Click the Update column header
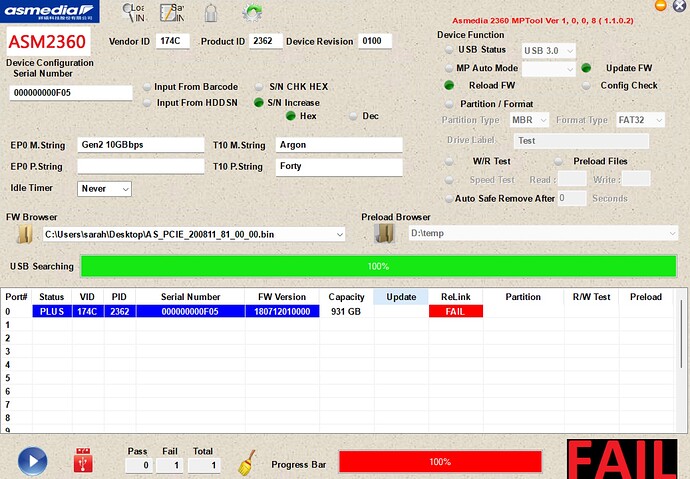690x479 pixels. pos(401,297)
